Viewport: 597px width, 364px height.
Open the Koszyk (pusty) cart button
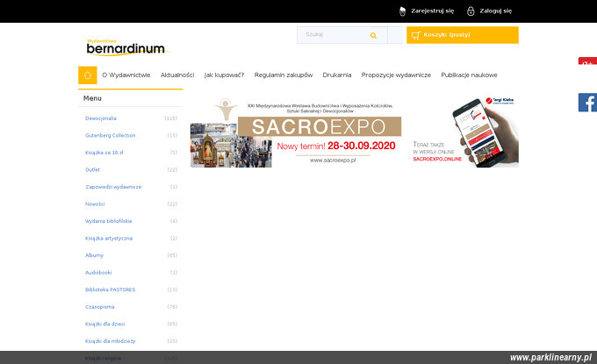coord(463,35)
